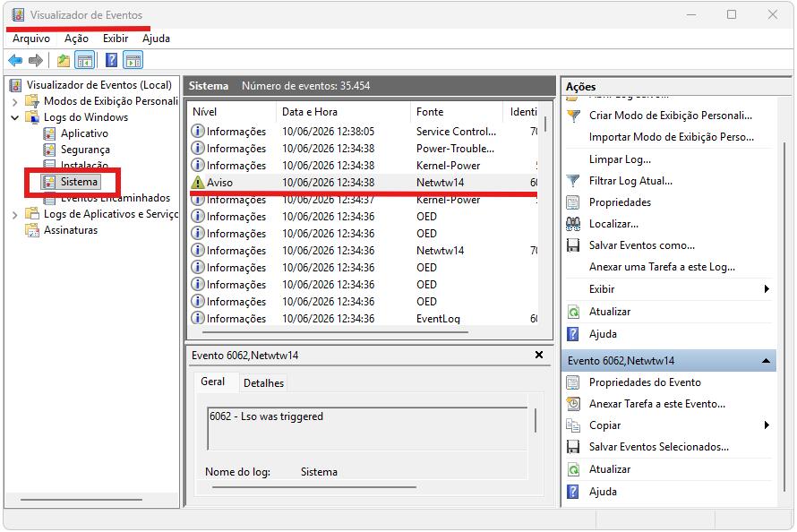Viewport: 797px width, 532px height.
Task: Select Eventos Encaminhados in tree
Action: click(x=115, y=198)
